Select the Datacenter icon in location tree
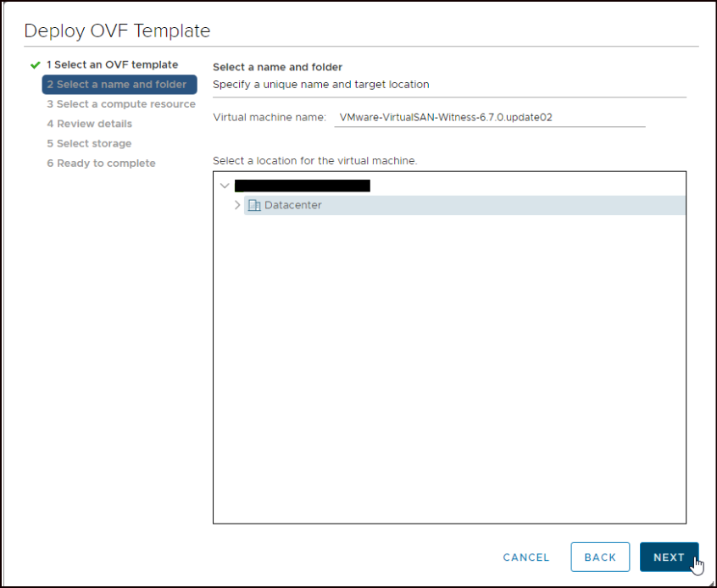Image resolution: width=717 pixels, height=588 pixels. pos(254,205)
